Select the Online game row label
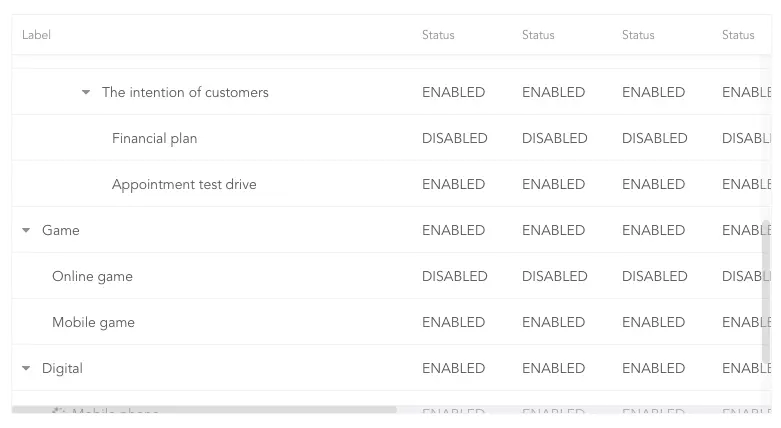Screen dimensions: 781x428 (x=92, y=276)
